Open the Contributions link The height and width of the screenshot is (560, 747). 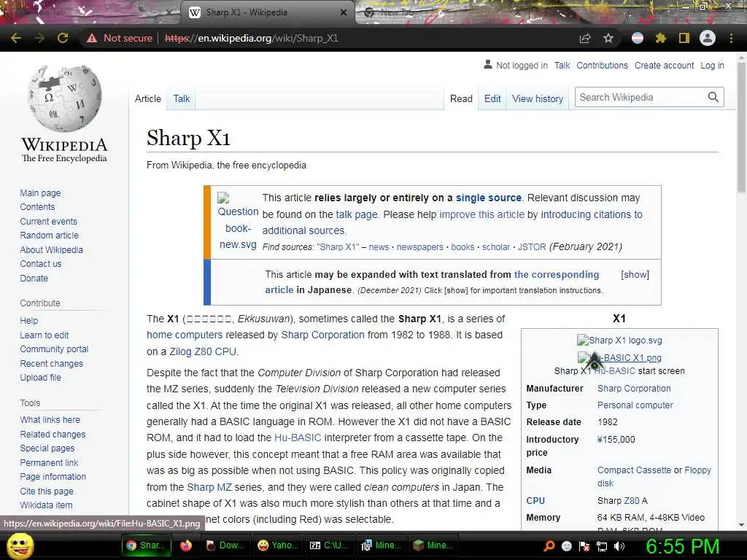pos(602,65)
